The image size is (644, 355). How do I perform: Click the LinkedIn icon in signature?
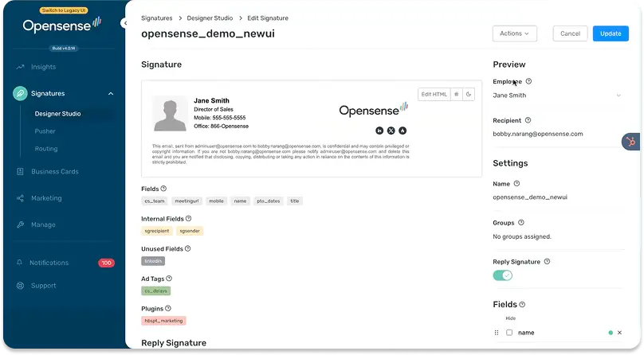379,131
